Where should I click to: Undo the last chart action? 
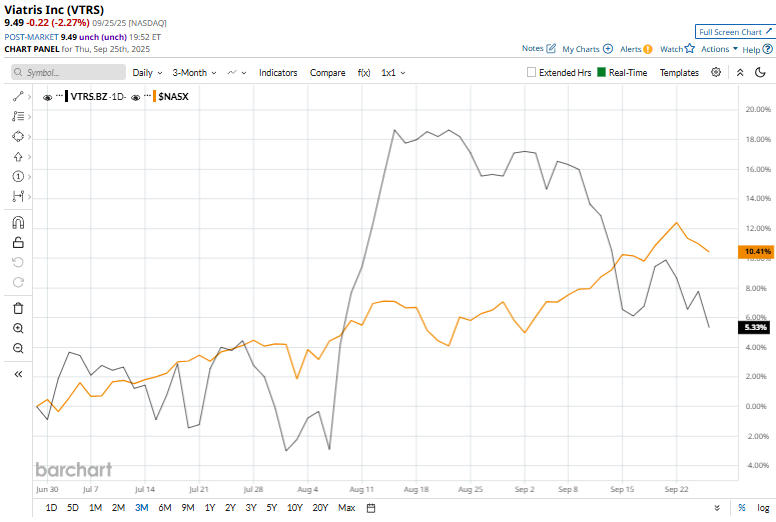tap(18, 262)
